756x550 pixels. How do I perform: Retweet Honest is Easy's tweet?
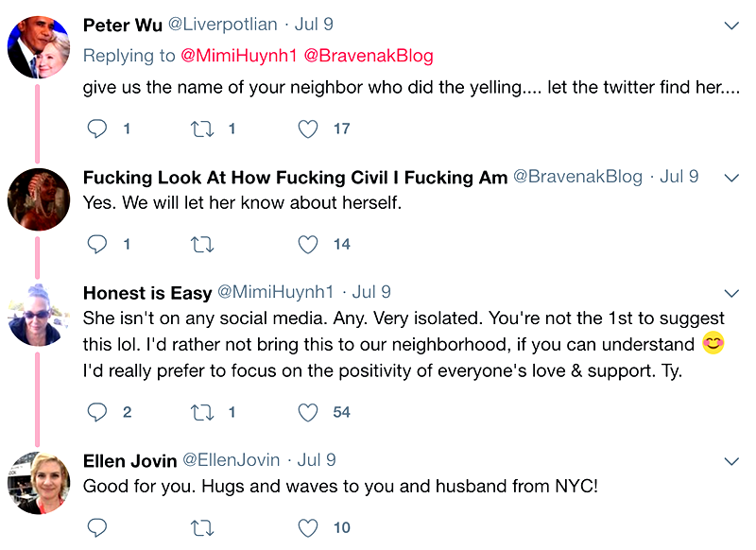202,411
